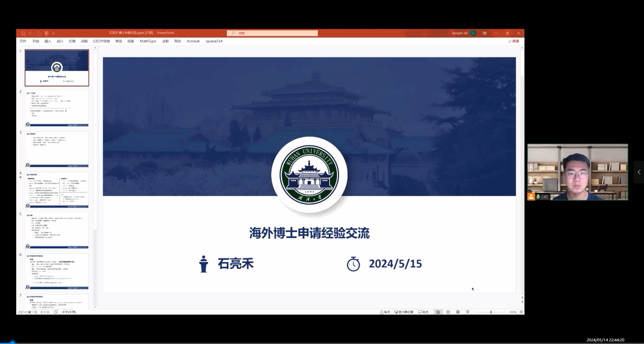Click the zoom slider in status bar
Screen dimensions: 644x344
tap(491, 312)
